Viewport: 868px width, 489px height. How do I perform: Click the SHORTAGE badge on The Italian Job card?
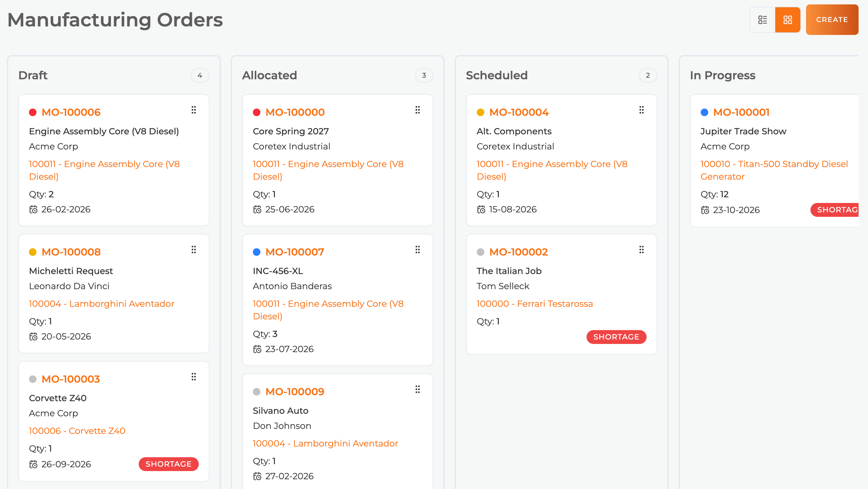click(x=616, y=337)
